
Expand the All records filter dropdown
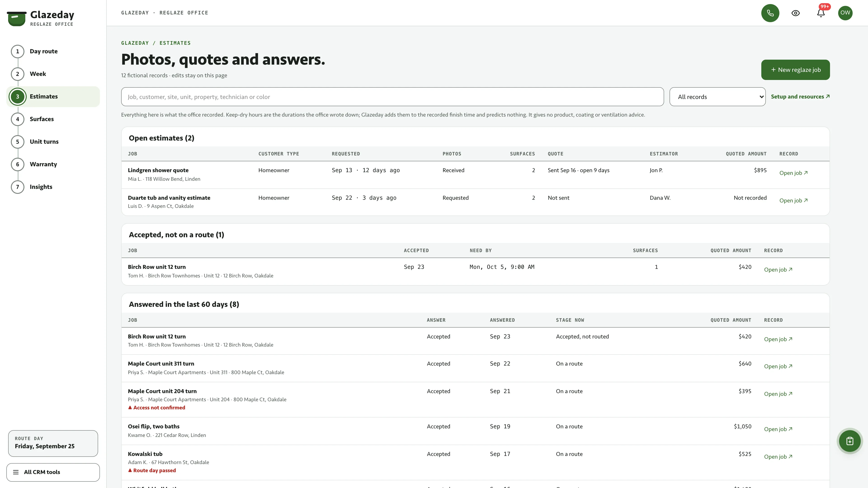[x=717, y=97]
